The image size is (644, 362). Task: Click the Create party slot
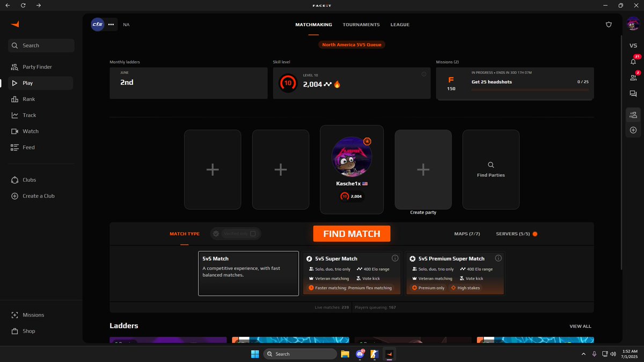tap(423, 169)
